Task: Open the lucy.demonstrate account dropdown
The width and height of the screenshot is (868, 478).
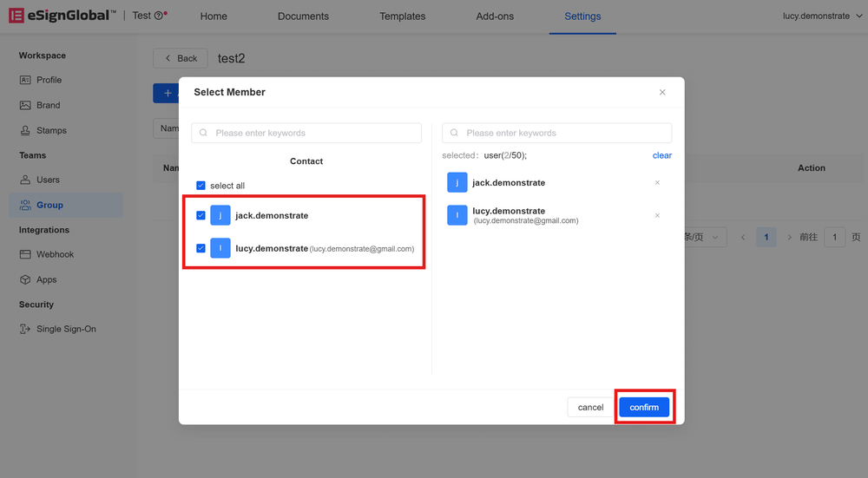Action: click(x=820, y=16)
